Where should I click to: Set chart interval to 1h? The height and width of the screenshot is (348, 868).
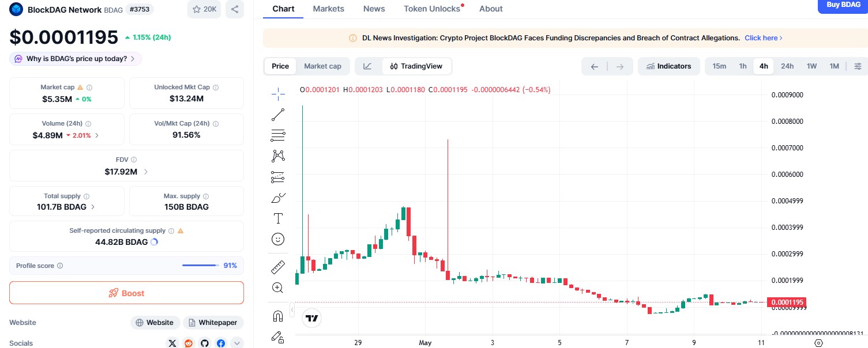(x=743, y=66)
